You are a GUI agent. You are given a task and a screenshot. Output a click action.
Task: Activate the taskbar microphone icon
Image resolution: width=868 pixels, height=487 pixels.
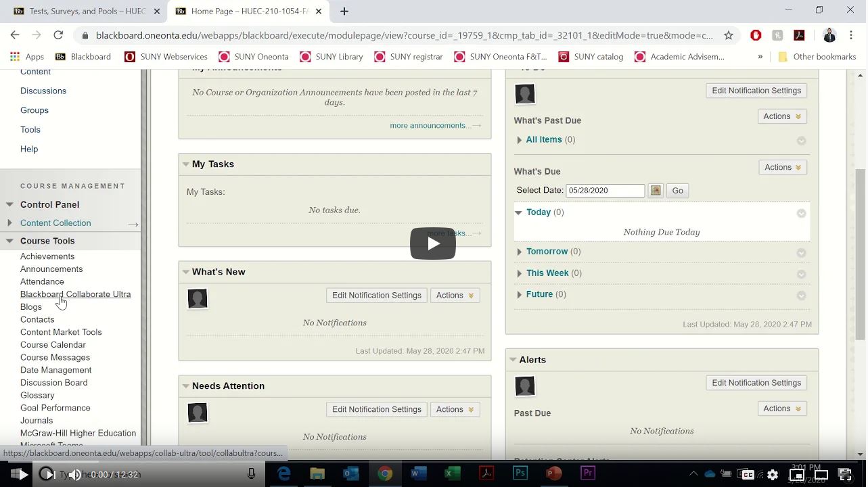point(251,474)
